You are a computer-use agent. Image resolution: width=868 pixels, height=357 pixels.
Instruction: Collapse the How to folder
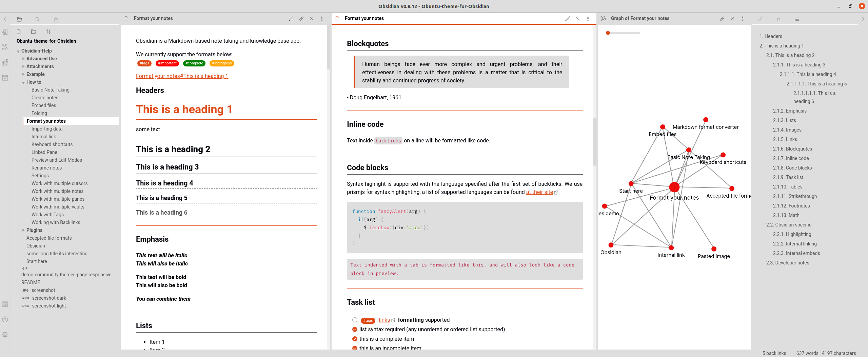point(23,82)
